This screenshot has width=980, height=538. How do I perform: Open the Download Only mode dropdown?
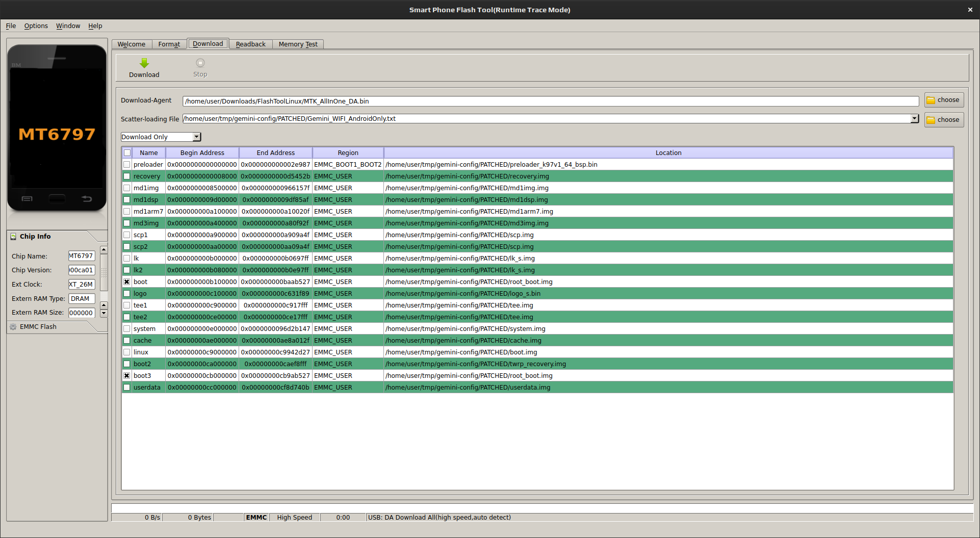pyautogui.click(x=196, y=137)
